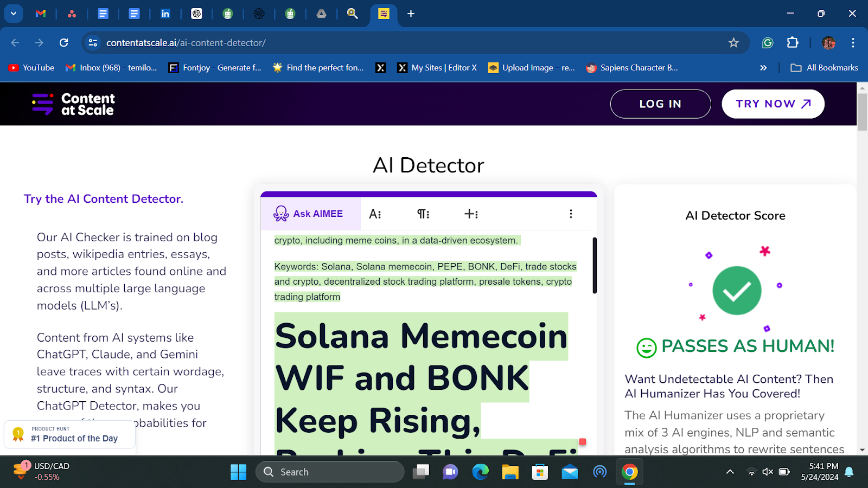Click the taskbar Search box

coord(330,472)
